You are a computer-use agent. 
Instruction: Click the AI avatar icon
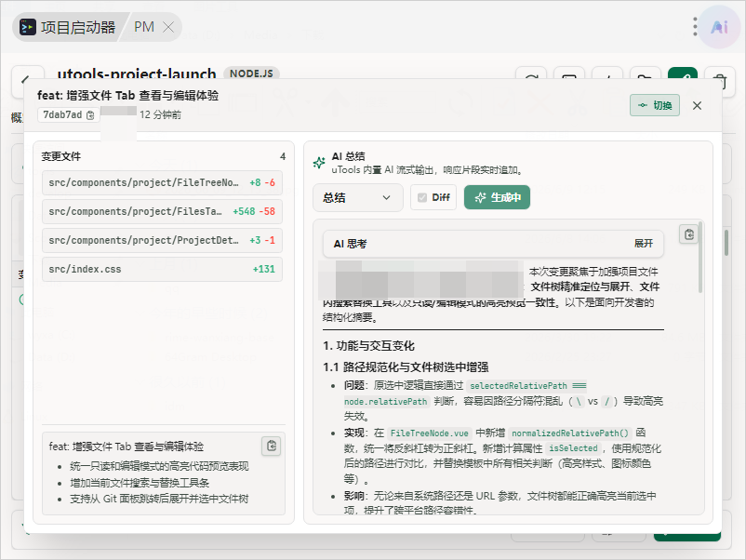pyautogui.click(x=719, y=27)
